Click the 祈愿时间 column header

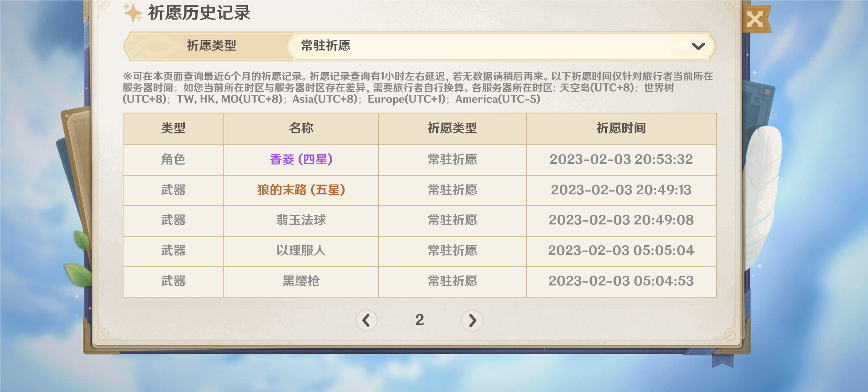pyautogui.click(x=621, y=128)
